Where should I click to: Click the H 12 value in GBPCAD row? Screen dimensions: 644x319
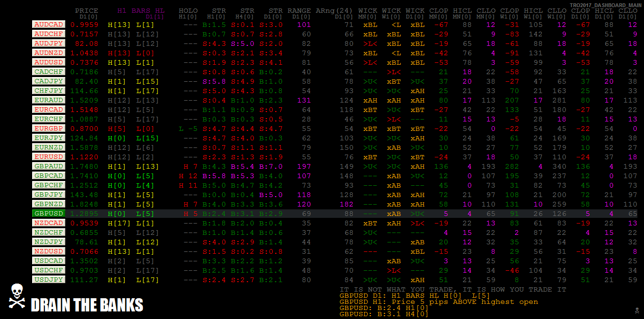tap(188, 176)
